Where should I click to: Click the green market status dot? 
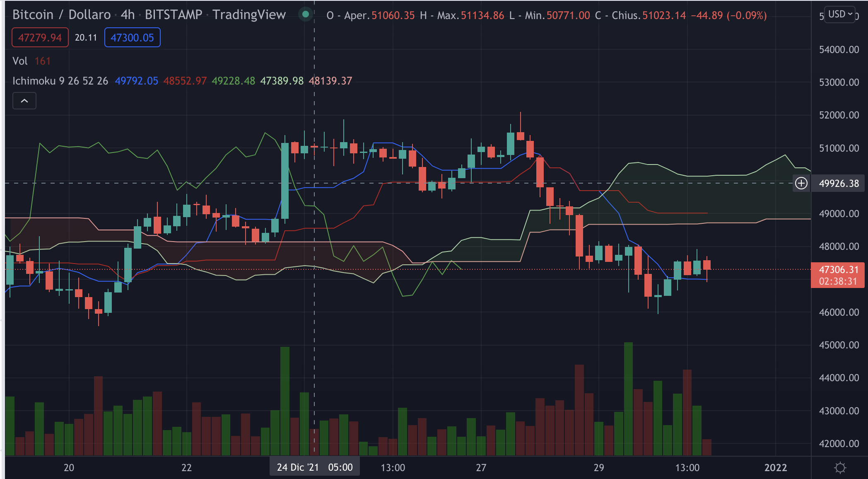click(306, 15)
